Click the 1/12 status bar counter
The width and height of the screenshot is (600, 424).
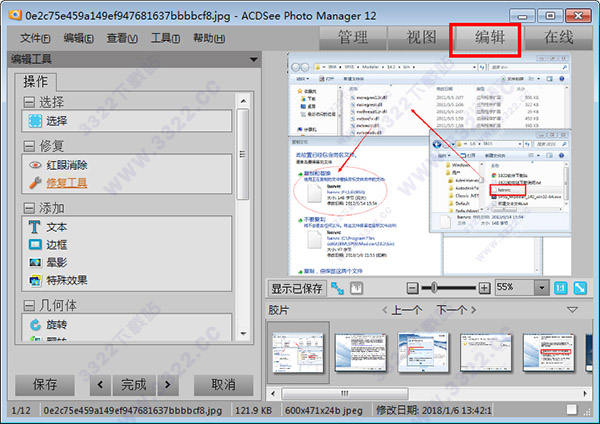(x=21, y=411)
